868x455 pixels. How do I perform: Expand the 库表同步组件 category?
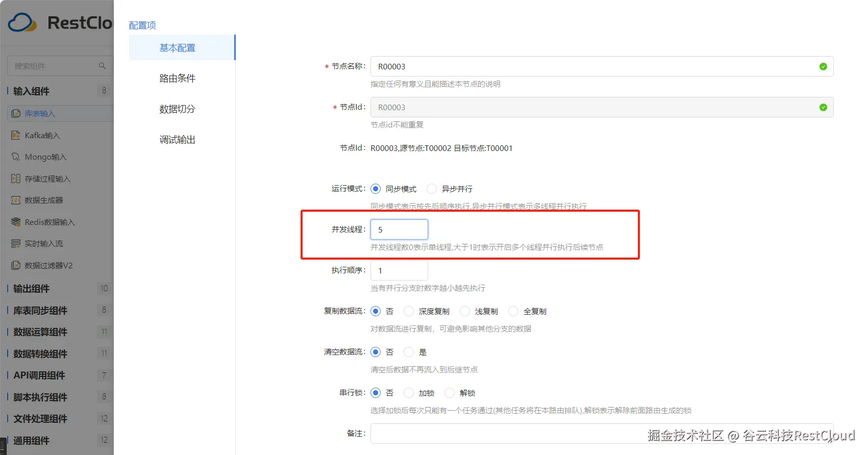point(40,310)
